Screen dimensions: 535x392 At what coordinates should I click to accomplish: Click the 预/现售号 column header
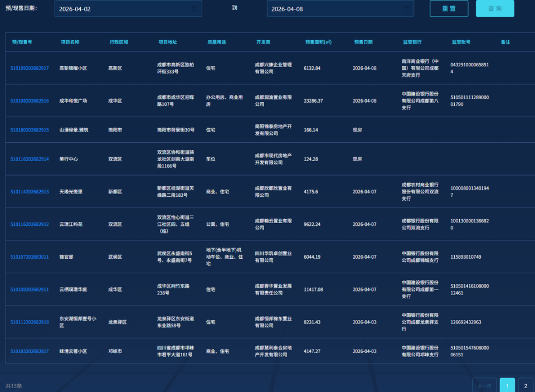click(x=22, y=42)
